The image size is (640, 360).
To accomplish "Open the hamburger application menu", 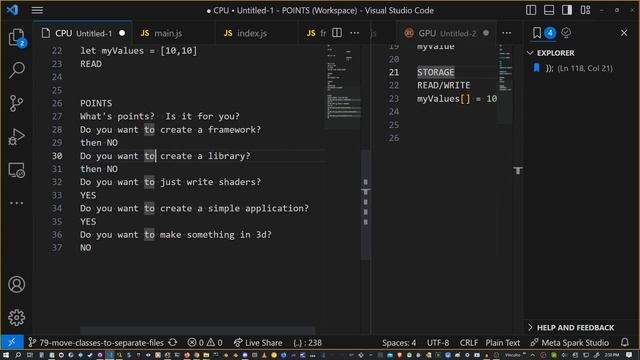I will [37, 10].
